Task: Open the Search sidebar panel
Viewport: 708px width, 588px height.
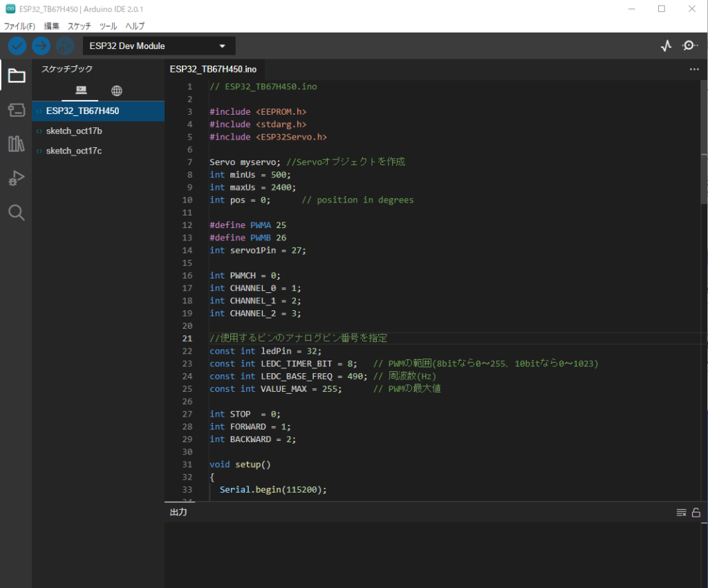Action: [16, 212]
